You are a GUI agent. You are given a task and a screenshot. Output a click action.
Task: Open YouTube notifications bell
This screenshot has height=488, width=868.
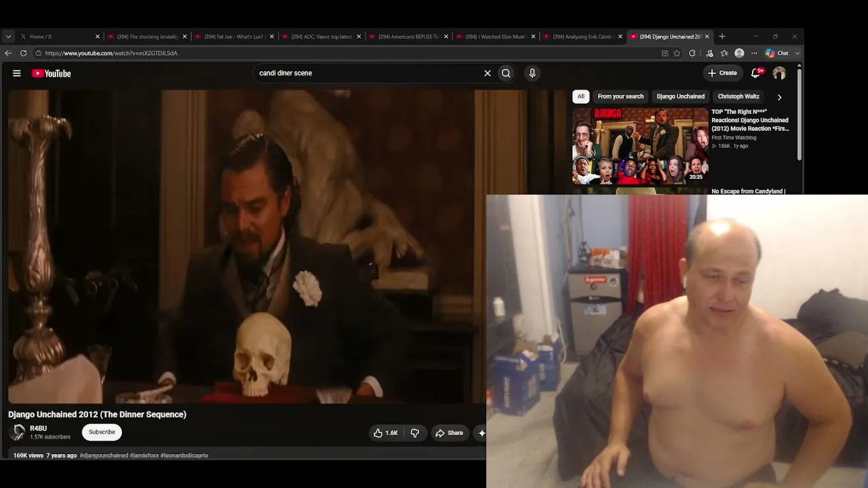(756, 73)
